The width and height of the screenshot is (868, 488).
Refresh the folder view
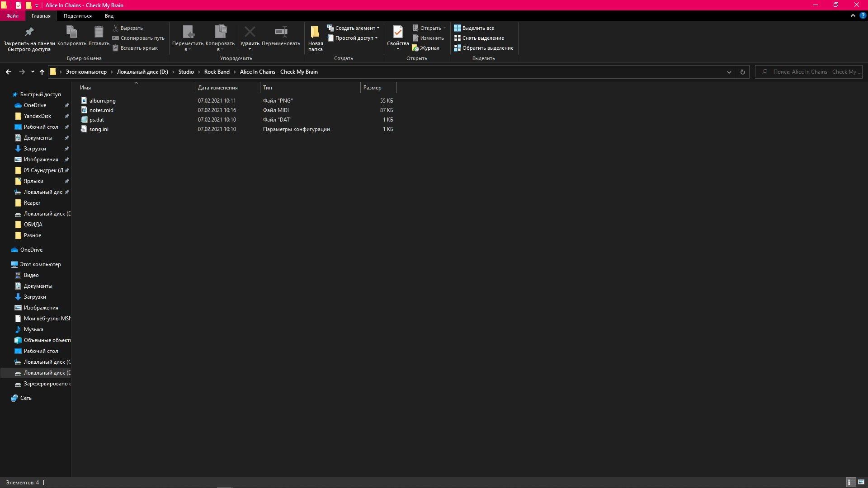tap(742, 72)
